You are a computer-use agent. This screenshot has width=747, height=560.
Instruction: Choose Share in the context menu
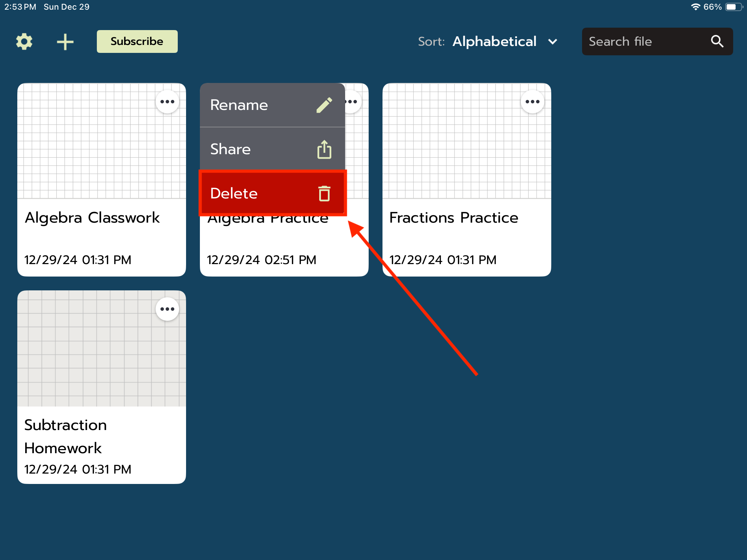(231, 149)
